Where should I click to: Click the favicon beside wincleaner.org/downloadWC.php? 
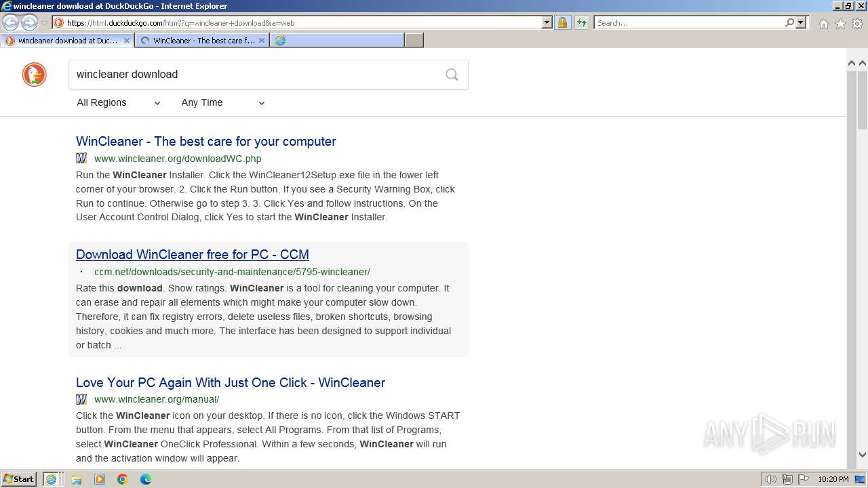81,159
